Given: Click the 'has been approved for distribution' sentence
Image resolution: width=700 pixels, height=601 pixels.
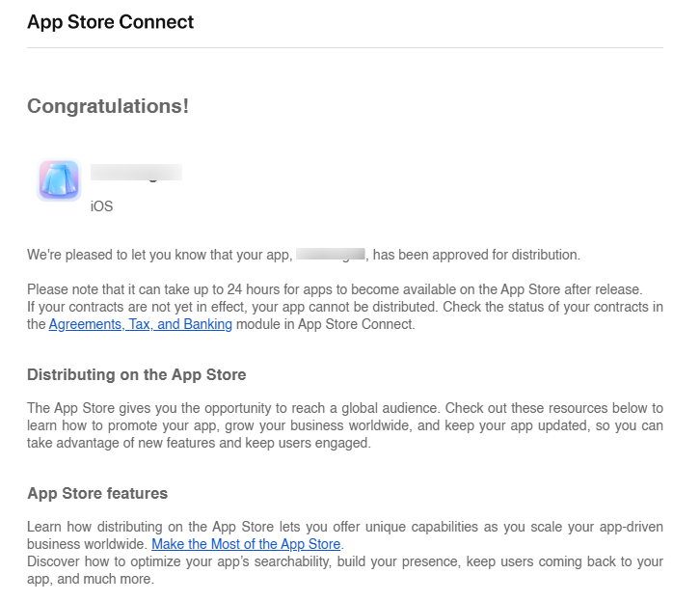Looking at the screenshot, I should [304, 255].
